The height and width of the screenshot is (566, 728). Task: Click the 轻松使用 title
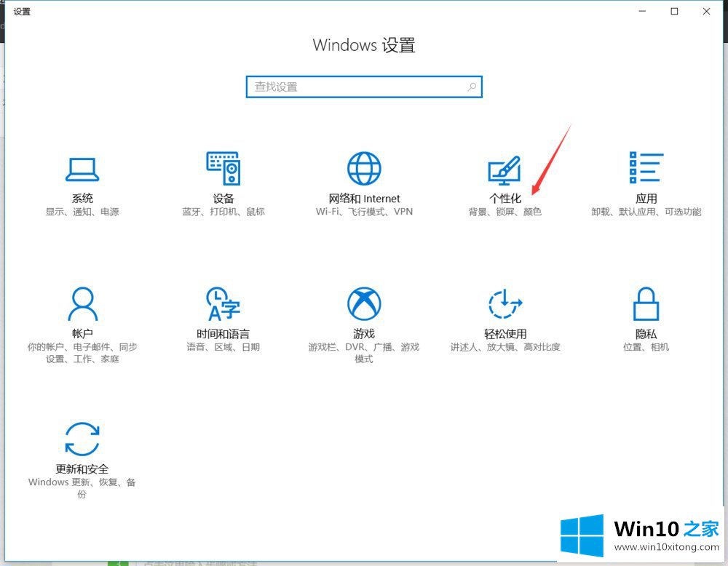[x=505, y=334]
